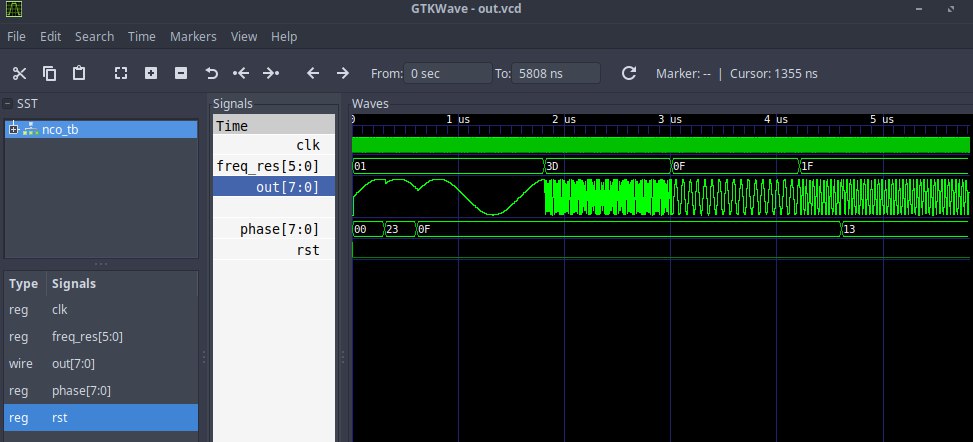Select wire out[7:0] row in list
The width and height of the screenshot is (973, 442).
tap(101, 364)
